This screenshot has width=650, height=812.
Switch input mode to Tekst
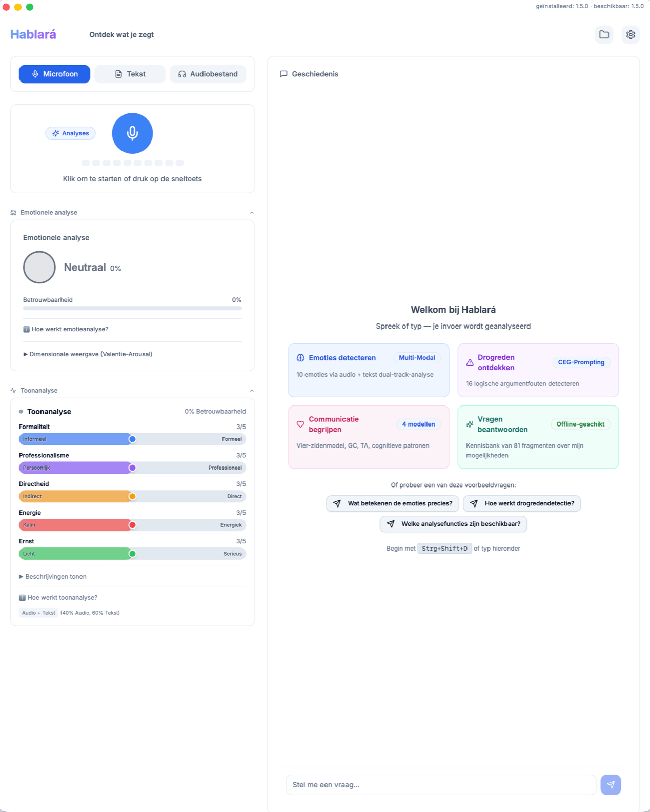(130, 74)
